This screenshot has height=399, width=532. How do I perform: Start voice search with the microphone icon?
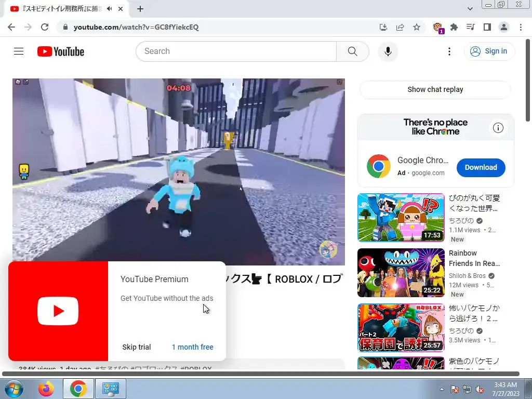pyautogui.click(x=388, y=51)
